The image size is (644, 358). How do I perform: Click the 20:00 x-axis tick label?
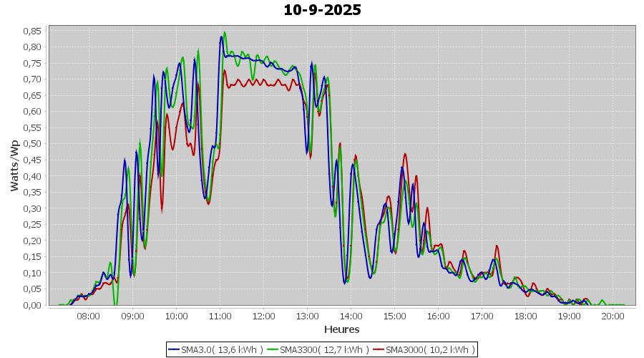pyautogui.click(x=613, y=316)
